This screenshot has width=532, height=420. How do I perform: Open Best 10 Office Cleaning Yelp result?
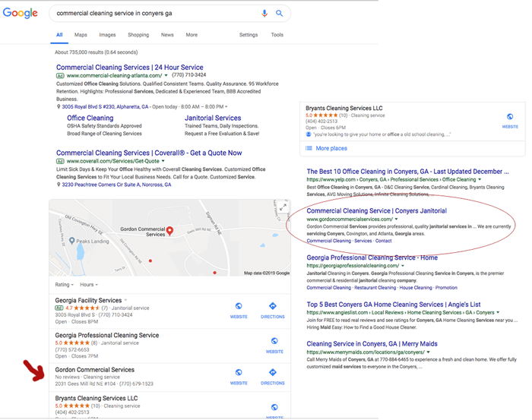[x=407, y=172]
